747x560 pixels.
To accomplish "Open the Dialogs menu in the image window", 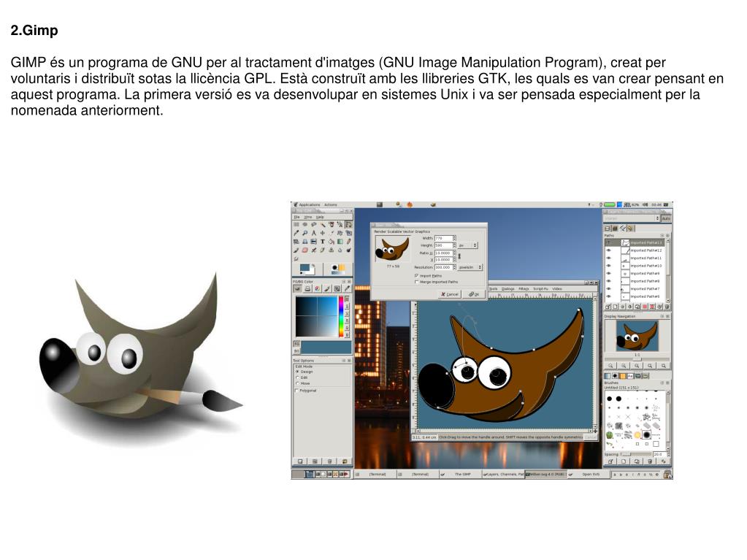I will (507, 289).
